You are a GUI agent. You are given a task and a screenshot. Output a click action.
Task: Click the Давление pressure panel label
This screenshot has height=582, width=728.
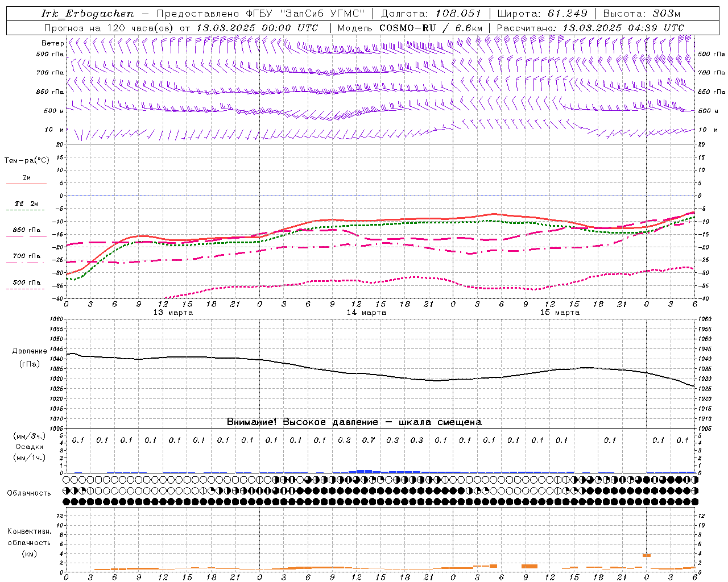(30, 351)
